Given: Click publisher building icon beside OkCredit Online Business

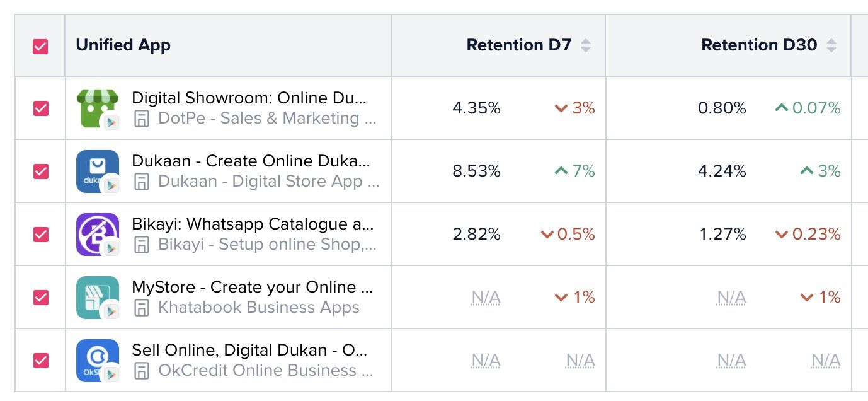Looking at the screenshot, I should click(142, 371).
